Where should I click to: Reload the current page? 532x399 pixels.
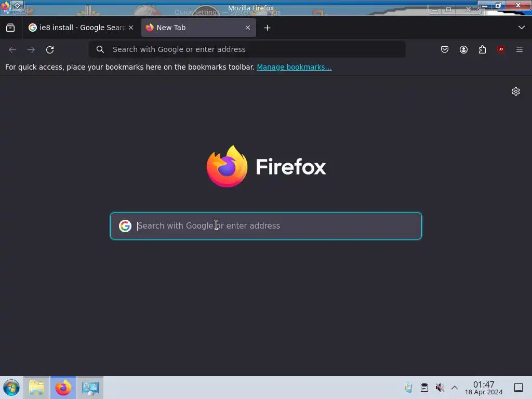(x=50, y=49)
